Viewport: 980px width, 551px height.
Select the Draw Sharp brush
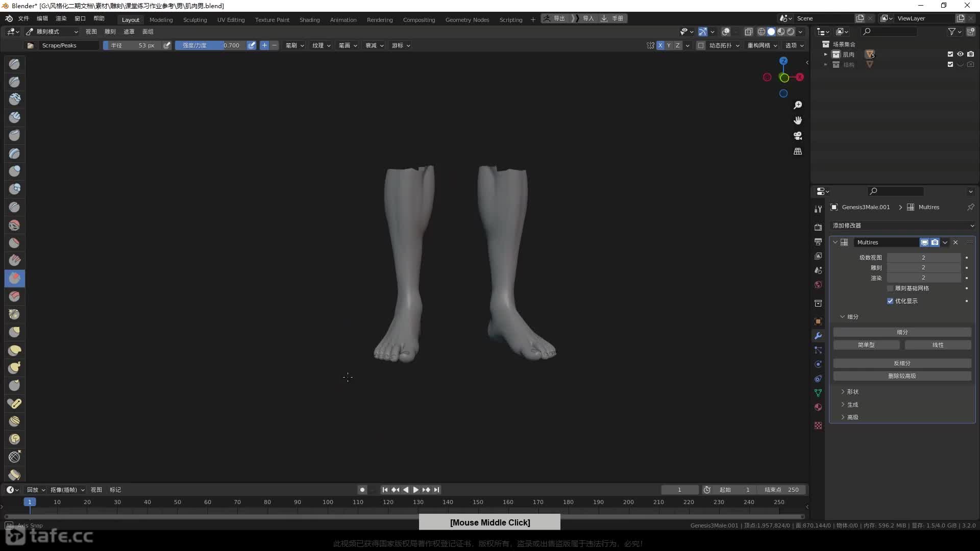click(x=14, y=82)
